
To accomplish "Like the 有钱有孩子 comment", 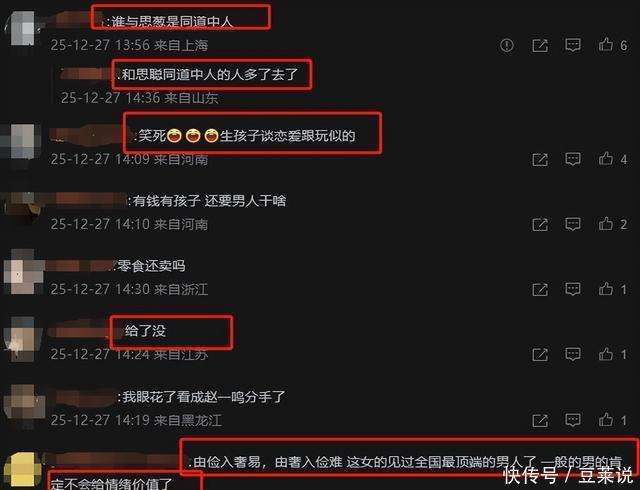I will pos(606,223).
